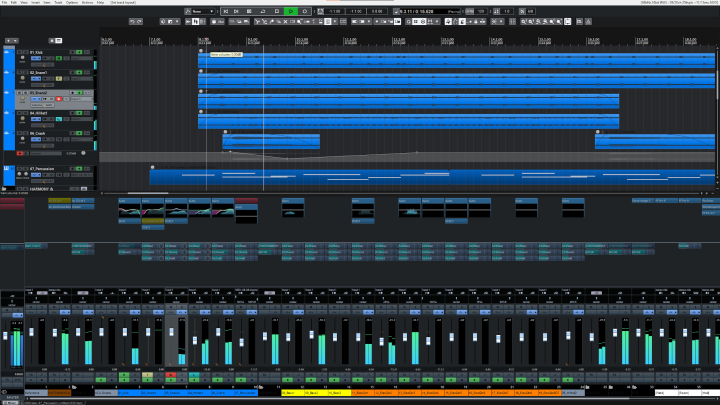The image size is (720, 405).
Task: Click the pan knob on 01_Kick track
Action: [22, 59]
